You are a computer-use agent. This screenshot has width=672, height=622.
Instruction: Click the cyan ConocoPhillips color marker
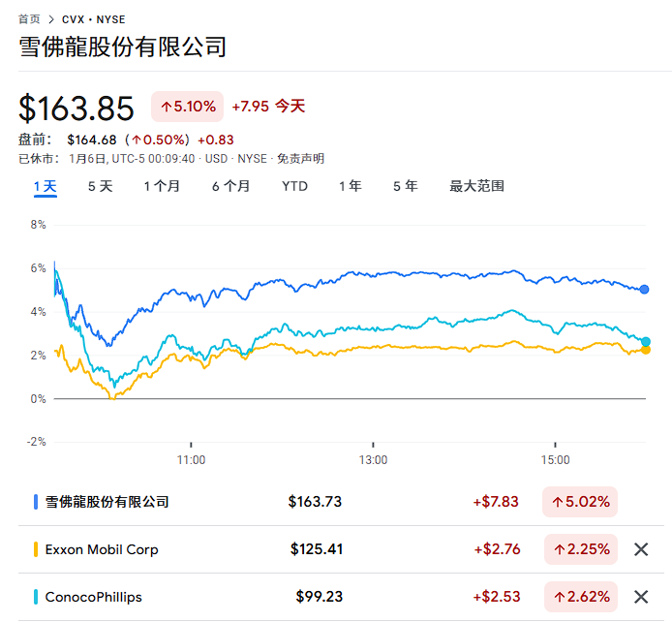coord(36,597)
